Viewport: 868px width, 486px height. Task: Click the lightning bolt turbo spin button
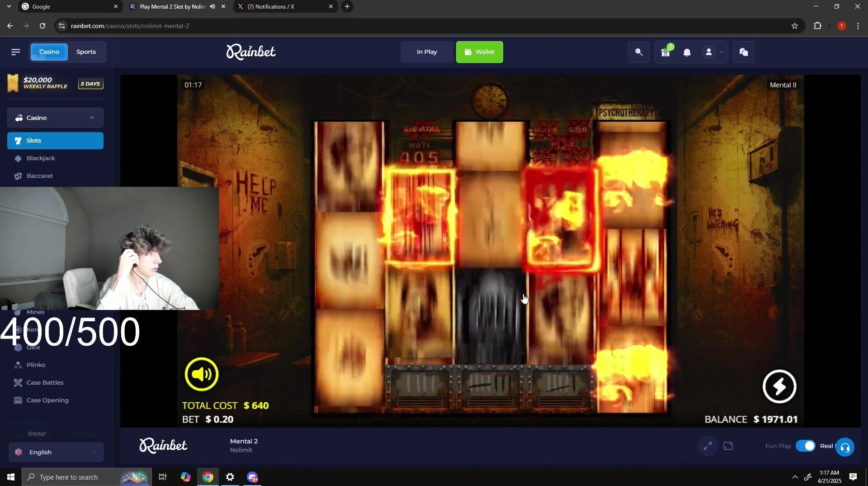tap(779, 386)
